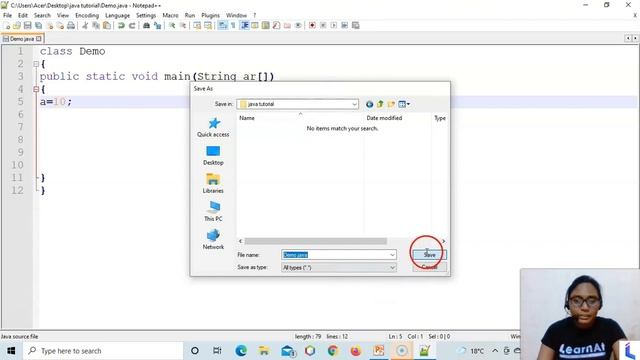
Task: Open the 'Save in' folder dropdown
Action: 354,104
